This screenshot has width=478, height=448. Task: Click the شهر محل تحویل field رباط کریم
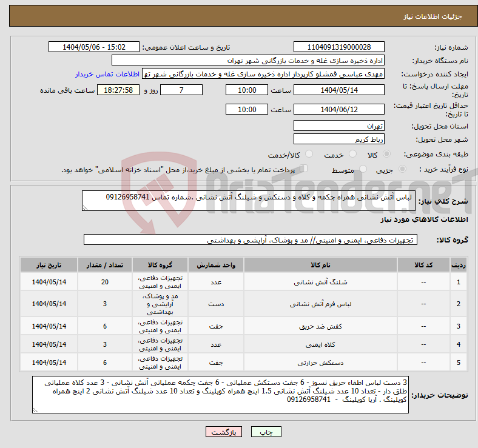point(339,139)
